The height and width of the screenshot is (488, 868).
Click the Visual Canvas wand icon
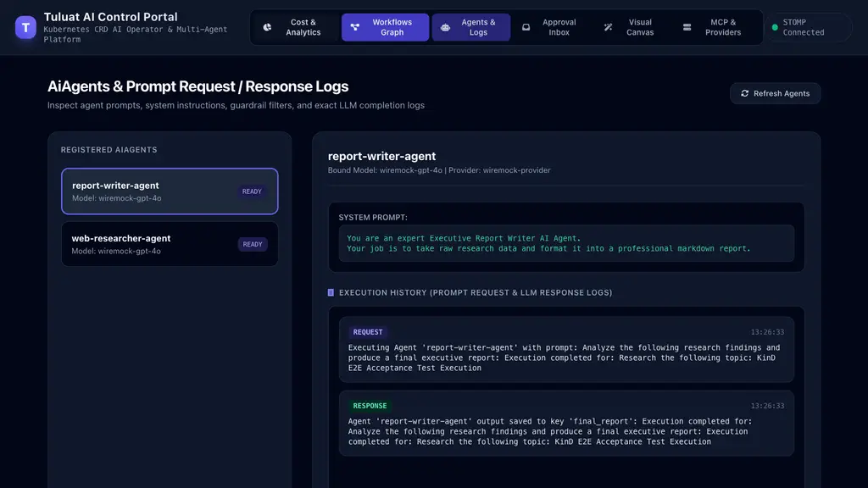click(608, 27)
